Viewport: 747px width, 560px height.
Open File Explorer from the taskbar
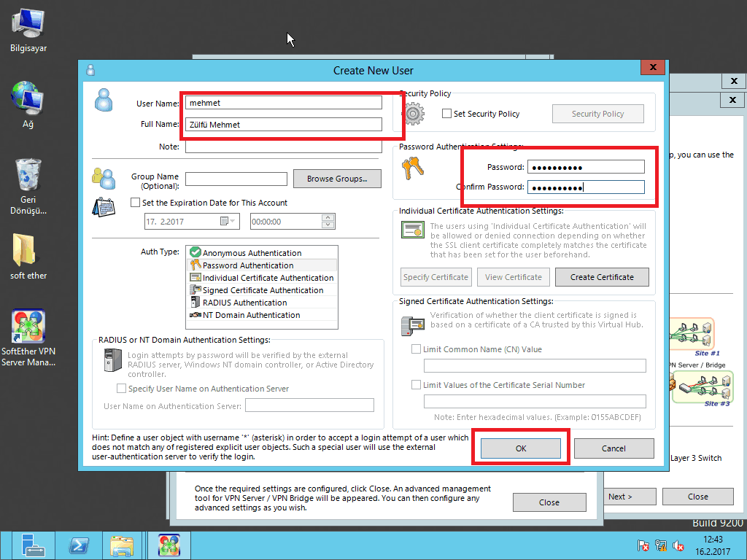pyautogui.click(x=122, y=545)
